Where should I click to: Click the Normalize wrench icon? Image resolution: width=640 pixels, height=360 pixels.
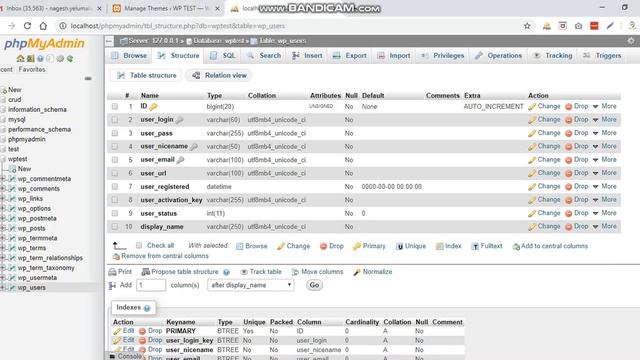click(357, 272)
